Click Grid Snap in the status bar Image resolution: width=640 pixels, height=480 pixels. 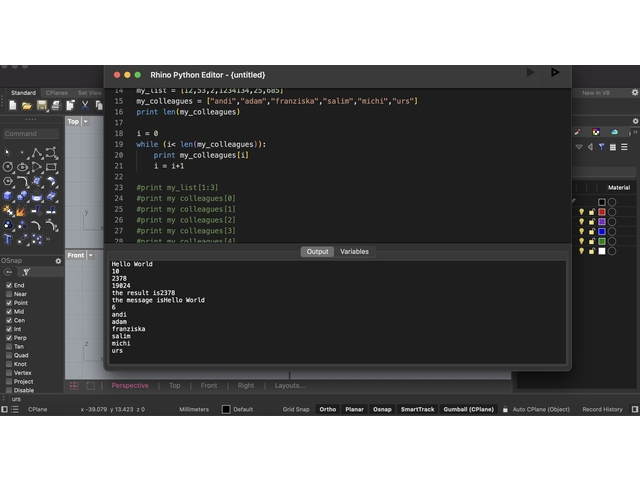click(296, 409)
